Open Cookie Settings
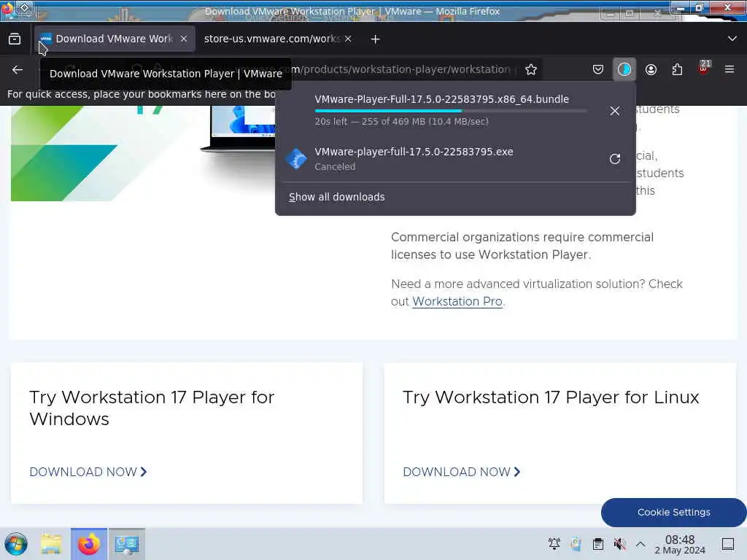Screen dimensions: 747x560 [673, 513]
